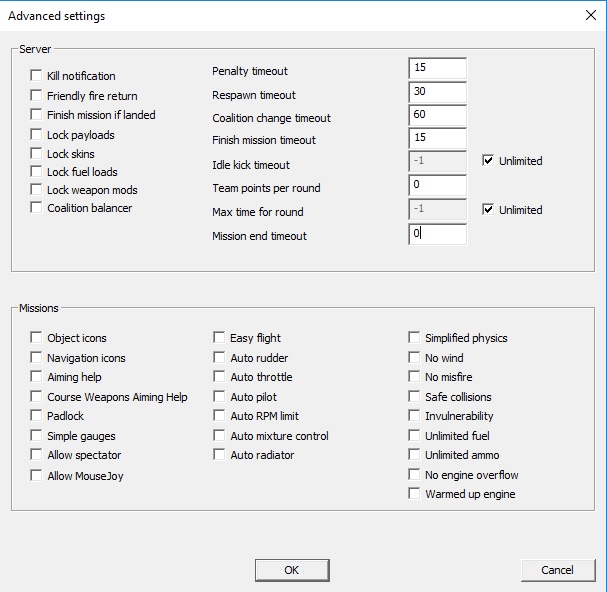Enable Object icons in Missions
607x592 pixels.
[x=36, y=337]
